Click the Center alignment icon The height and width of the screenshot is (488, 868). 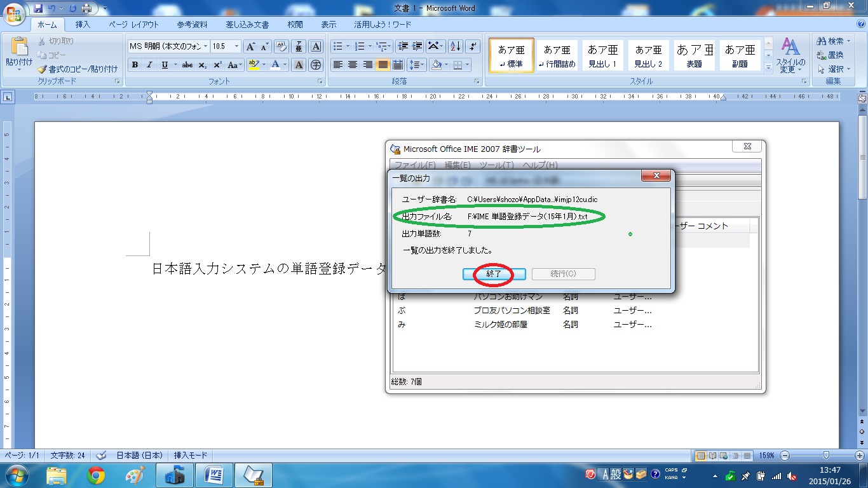(x=353, y=65)
